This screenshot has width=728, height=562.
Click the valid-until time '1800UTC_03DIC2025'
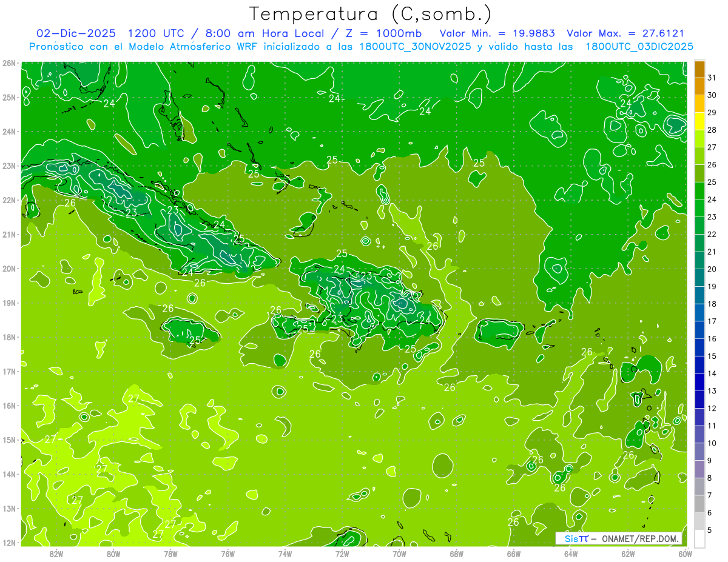(639, 46)
